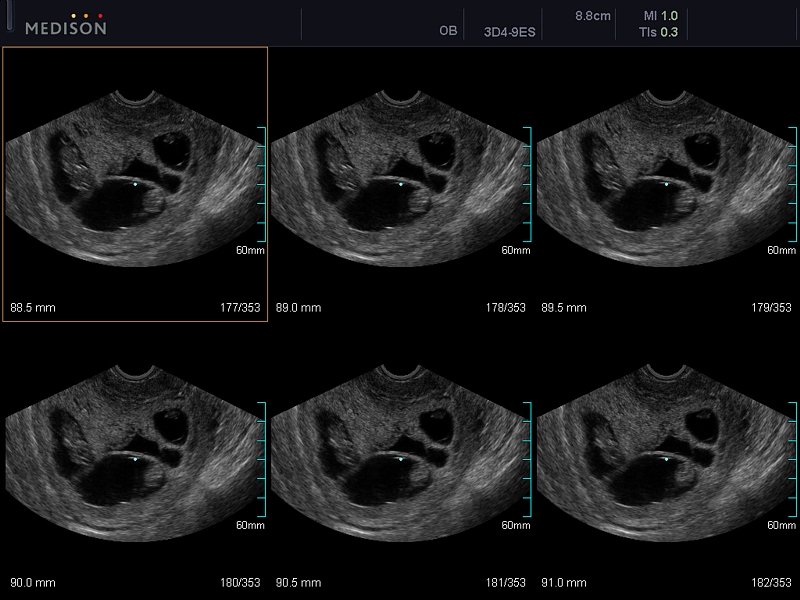Image resolution: width=800 pixels, height=600 pixels.
Task: Select the slice 178/353 ultrasound image
Action: [398, 180]
